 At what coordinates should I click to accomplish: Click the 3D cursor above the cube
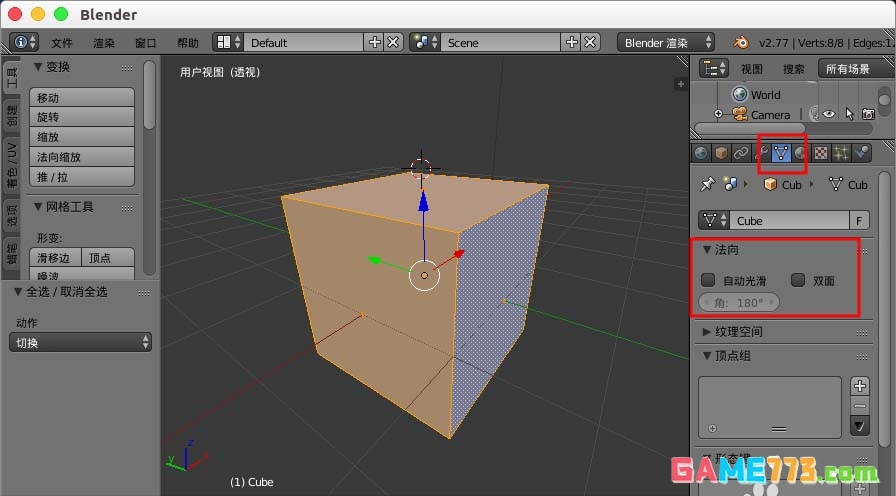421,168
